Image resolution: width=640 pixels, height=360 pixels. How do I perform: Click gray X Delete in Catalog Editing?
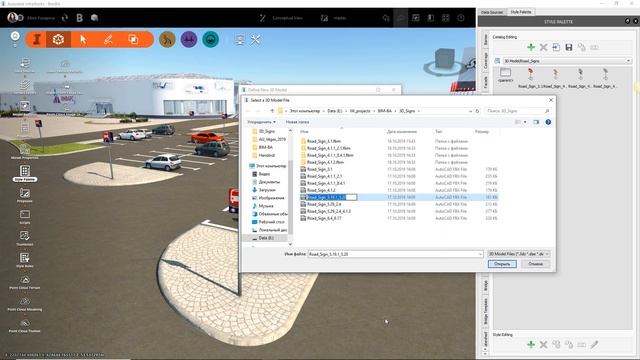click(543, 47)
